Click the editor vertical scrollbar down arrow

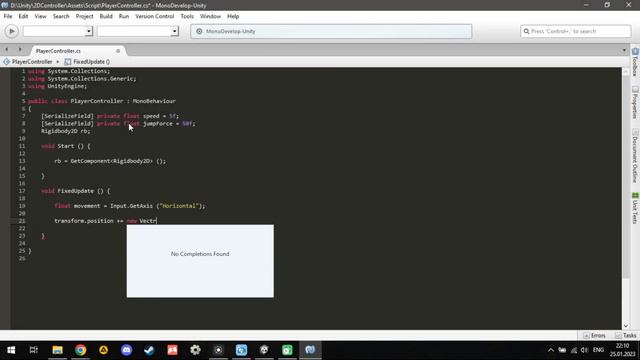pos(626,326)
